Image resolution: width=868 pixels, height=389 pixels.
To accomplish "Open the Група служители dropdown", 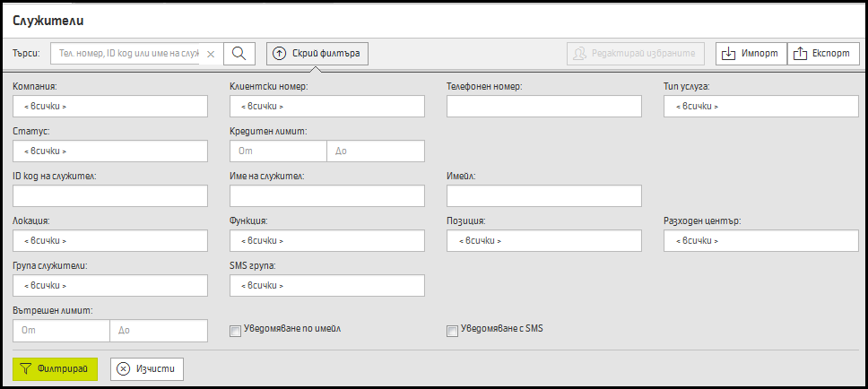I will click(x=110, y=286).
